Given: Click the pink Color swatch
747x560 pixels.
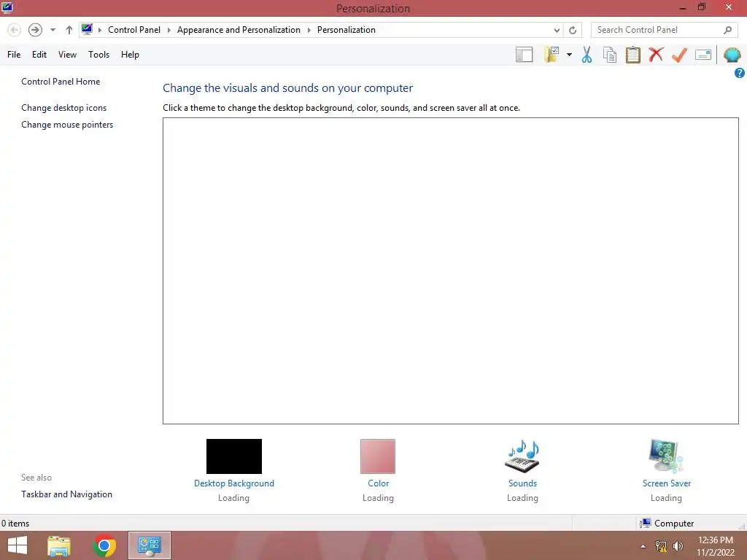Looking at the screenshot, I should pyautogui.click(x=378, y=456).
